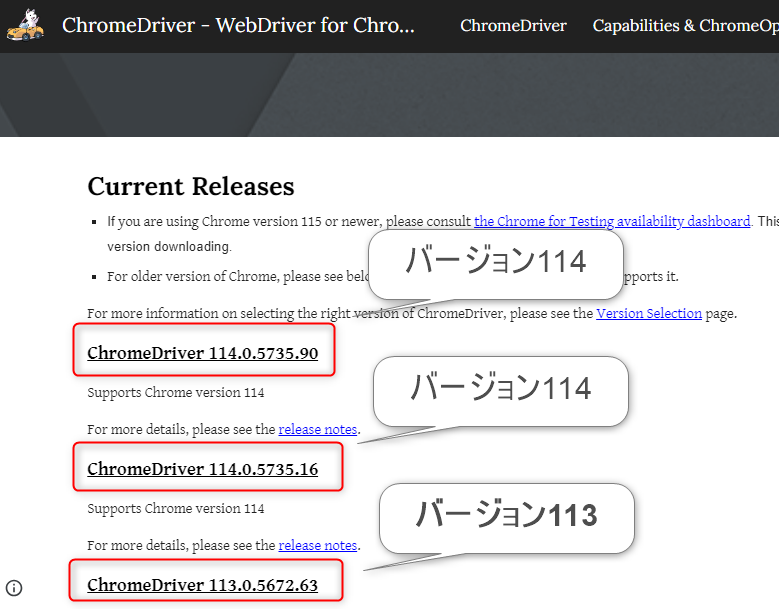The image size is (779, 609).
Task: Open release notes below ChromeDriver 114.0.5735.90
Action: click(317, 429)
